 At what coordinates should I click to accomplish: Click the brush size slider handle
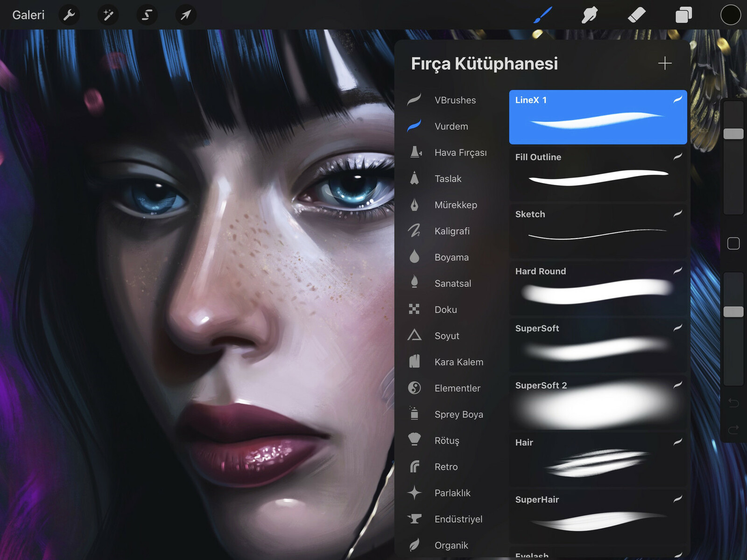click(x=733, y=134)
